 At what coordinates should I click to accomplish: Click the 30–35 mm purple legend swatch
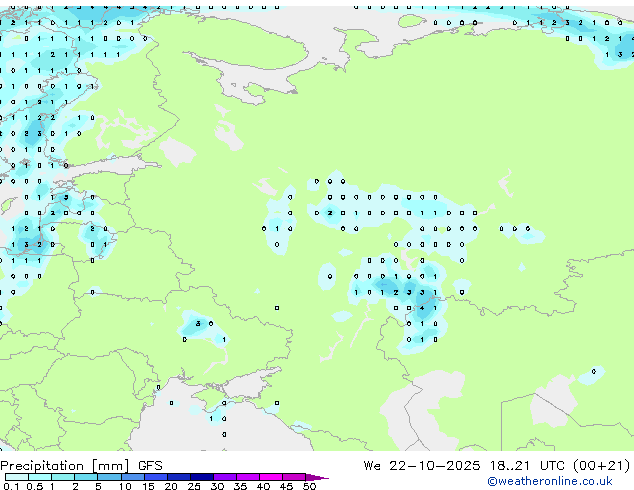[225, 477]
